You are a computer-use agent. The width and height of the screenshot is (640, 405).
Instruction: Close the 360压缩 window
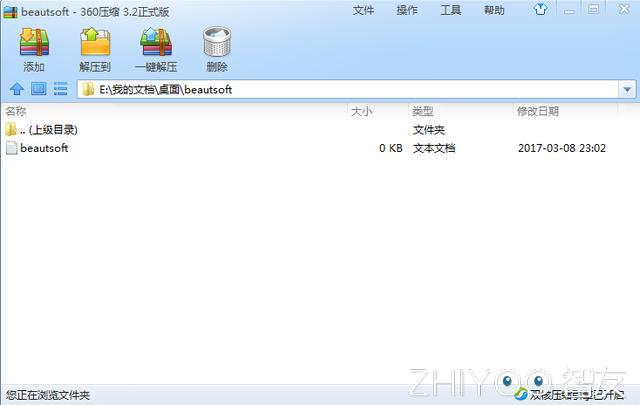624,9
